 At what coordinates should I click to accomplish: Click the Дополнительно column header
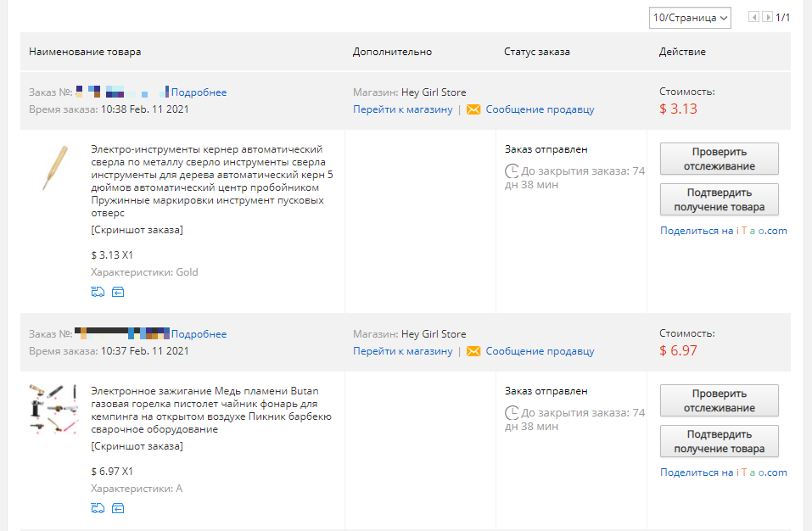tap(393, 52)
